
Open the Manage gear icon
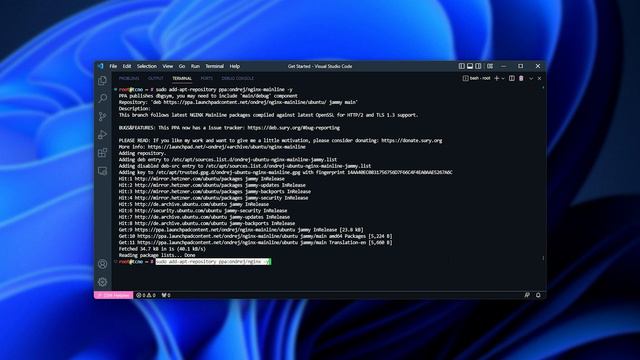[x=102, y=282]
